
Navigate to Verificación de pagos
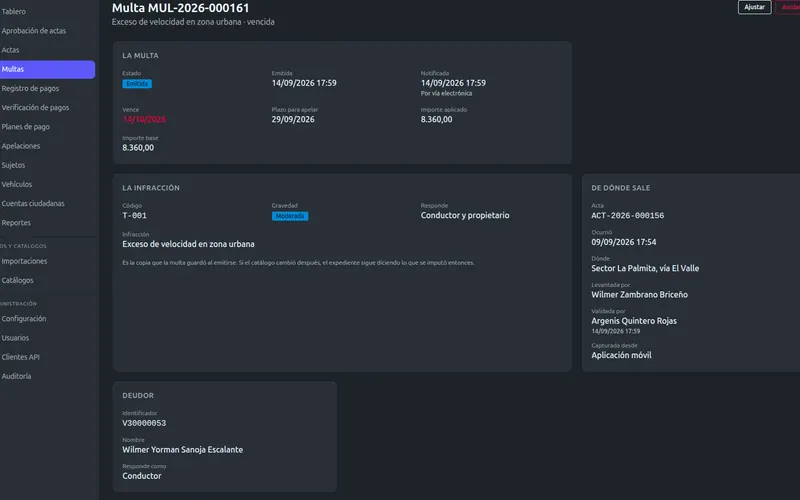(35, 108)
